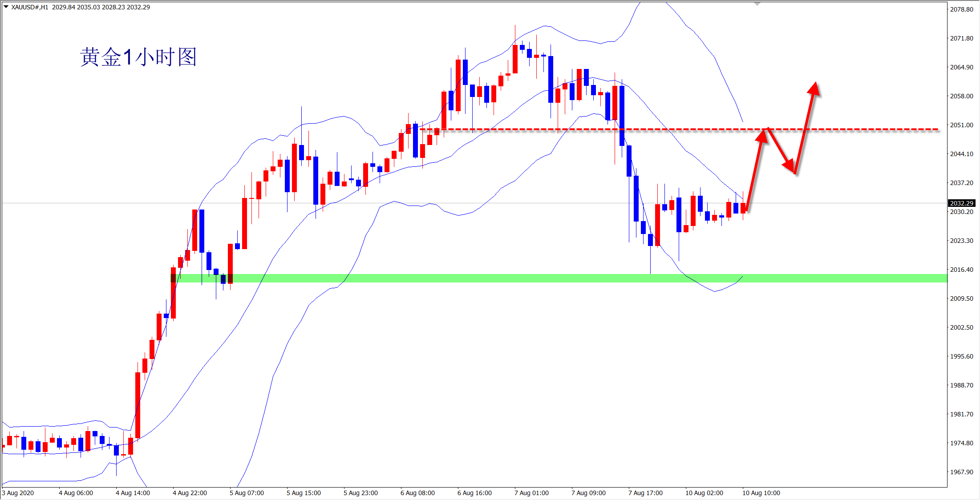Select the blue Chinese title text label
This screenshot has height=500, width=980.
138,57
